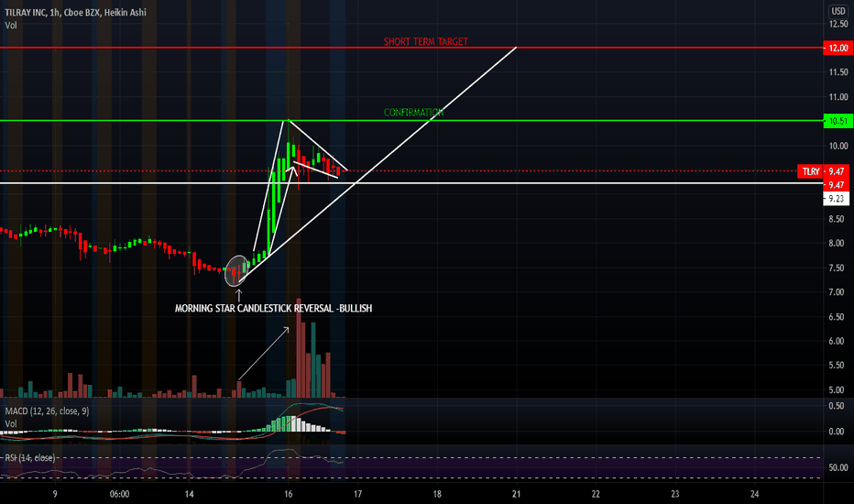The width and height of the screenshot is (854, 504).
Task: Click the 8.50 price scale value
Action: [838, 219]
